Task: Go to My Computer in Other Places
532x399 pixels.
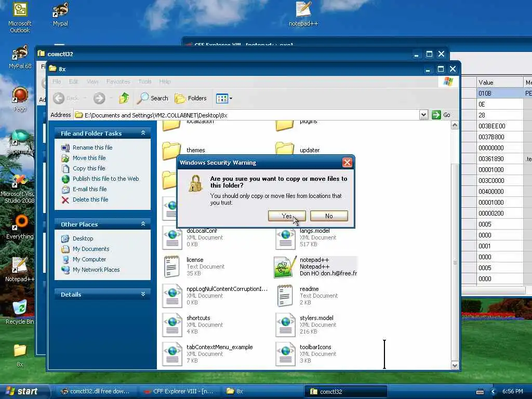Action: click(89, 259)
